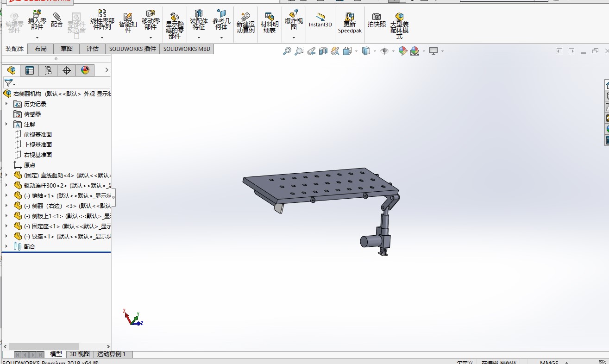Viewport: 609px width, 364px height.
Task: Click the feature tree horizontal scrollbar
Action: 44,346
